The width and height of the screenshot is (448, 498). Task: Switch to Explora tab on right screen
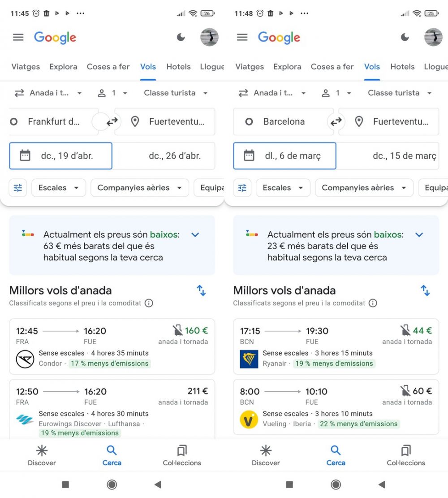287,67
